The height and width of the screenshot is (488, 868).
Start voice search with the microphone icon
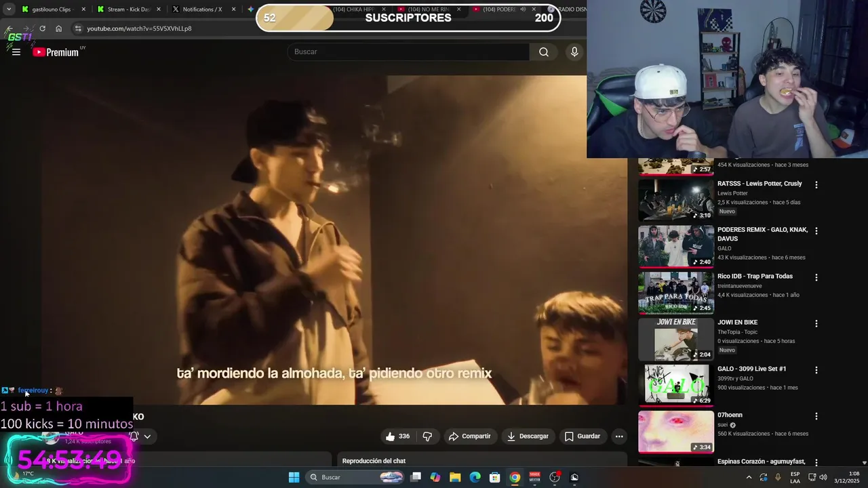click(574, 52)
